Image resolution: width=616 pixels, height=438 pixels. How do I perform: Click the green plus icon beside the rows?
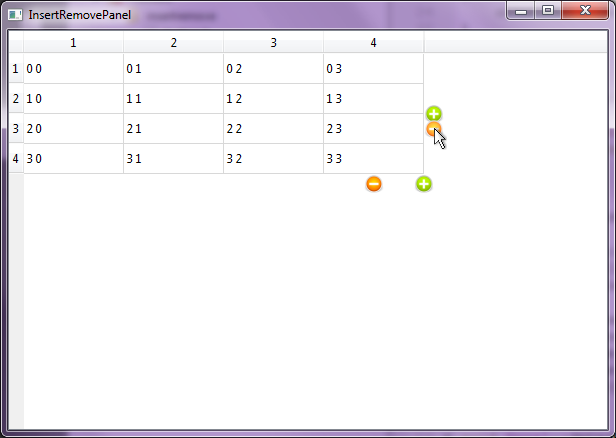[x=434, y=114]
